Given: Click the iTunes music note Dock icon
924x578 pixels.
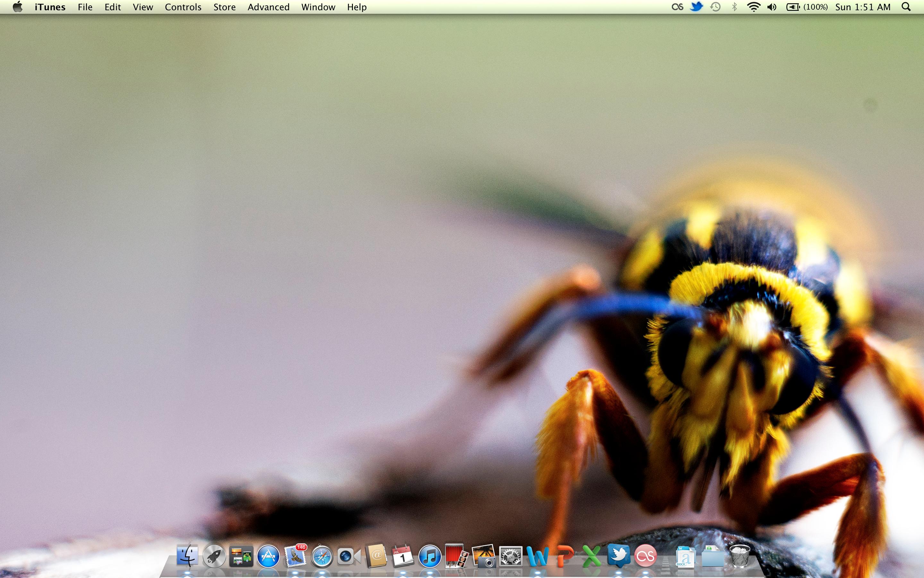Looking at the screenshot, I should tap(430, 556).
